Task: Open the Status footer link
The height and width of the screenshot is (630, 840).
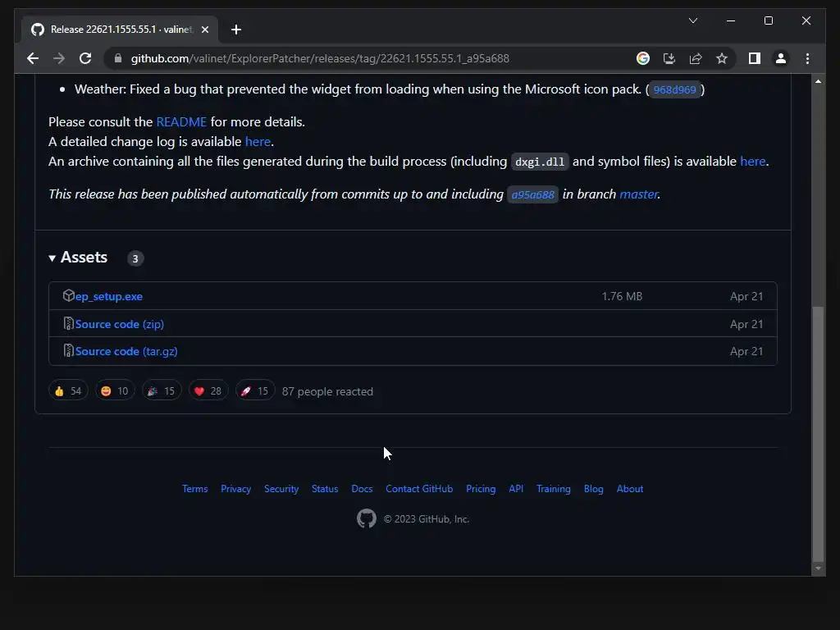Action: [325, 489]
